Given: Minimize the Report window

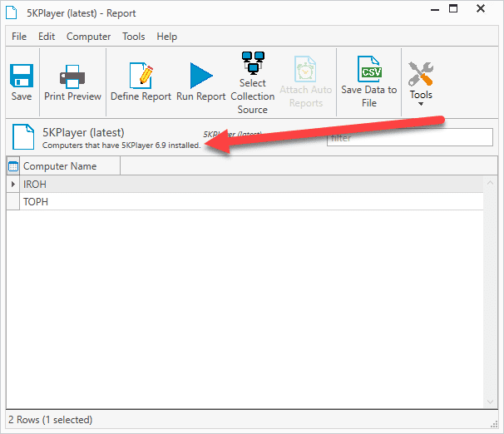Looking at the screenshot, I should [435, 10].
